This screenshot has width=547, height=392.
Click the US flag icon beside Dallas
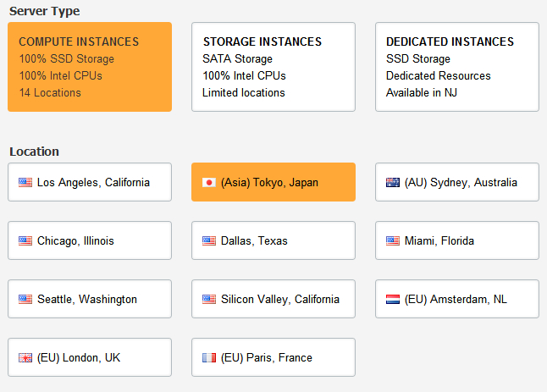pos(209,240)
